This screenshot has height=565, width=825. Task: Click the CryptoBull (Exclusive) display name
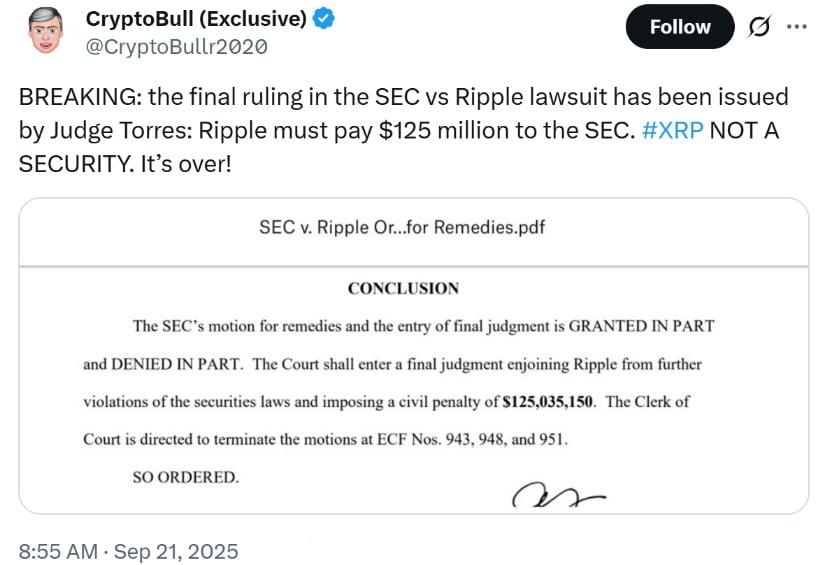tap(196, 19)
